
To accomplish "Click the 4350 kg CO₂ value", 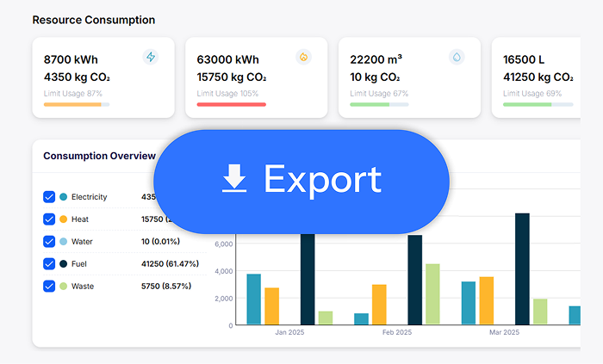I will [x=77, y=77].
